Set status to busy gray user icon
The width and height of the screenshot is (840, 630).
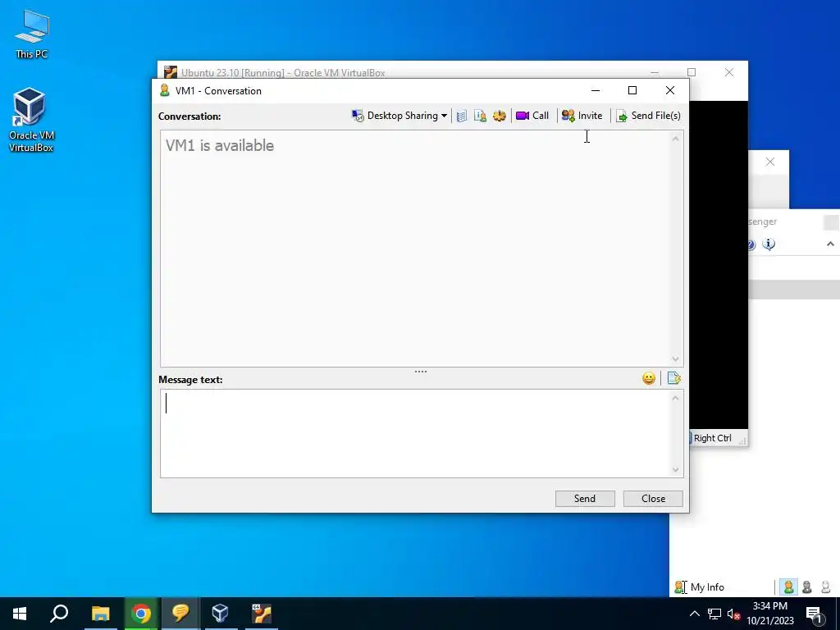coord(807,587)
